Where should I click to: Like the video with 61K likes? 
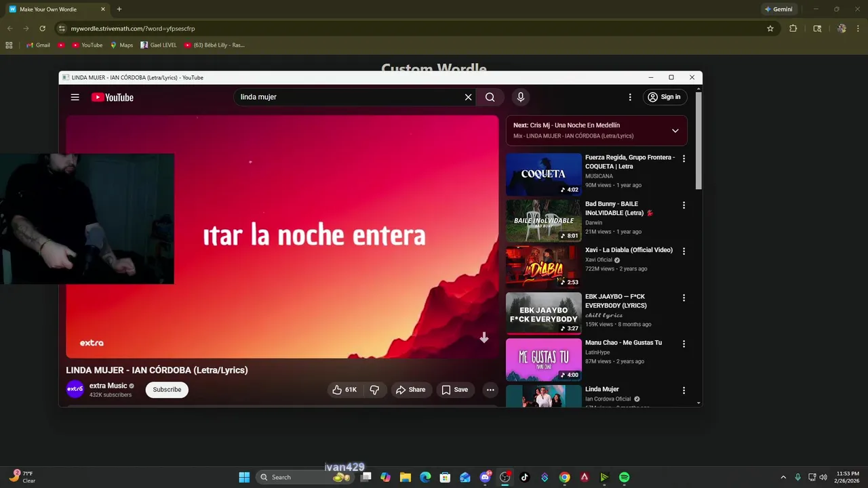pyautogui.click(x=344, y=390)
